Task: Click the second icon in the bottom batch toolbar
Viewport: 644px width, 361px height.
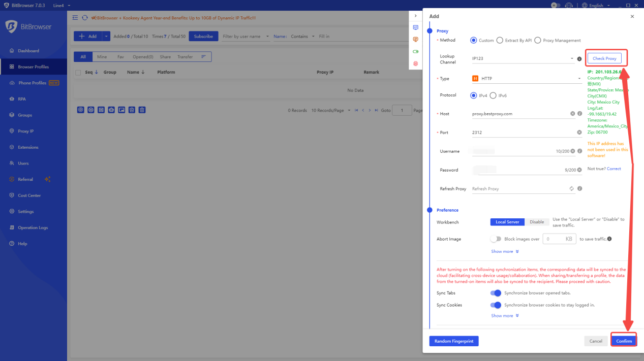Action: tap(90, 110)
